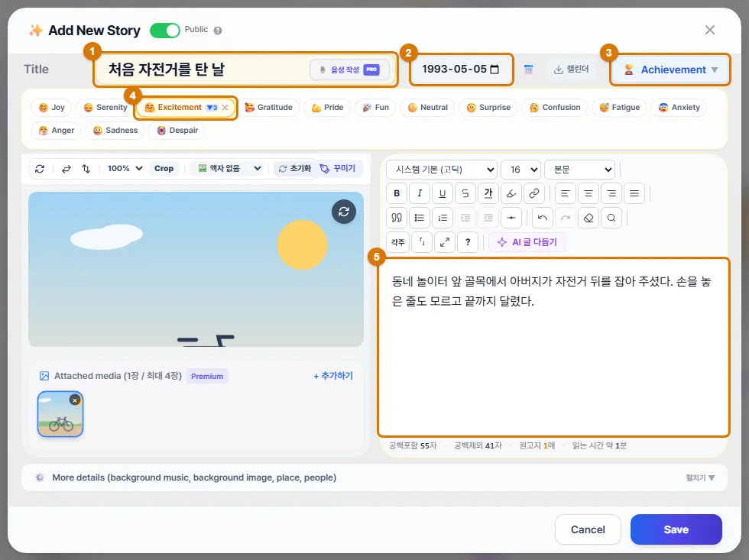
Task: Flip the image vertically
Action: (86, 169)
